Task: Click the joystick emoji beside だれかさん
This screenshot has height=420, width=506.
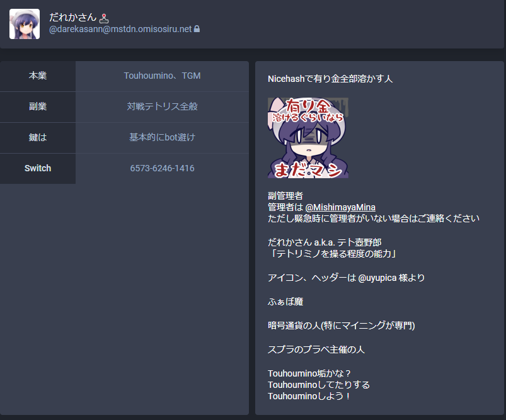Action: (x=104, y=18)
